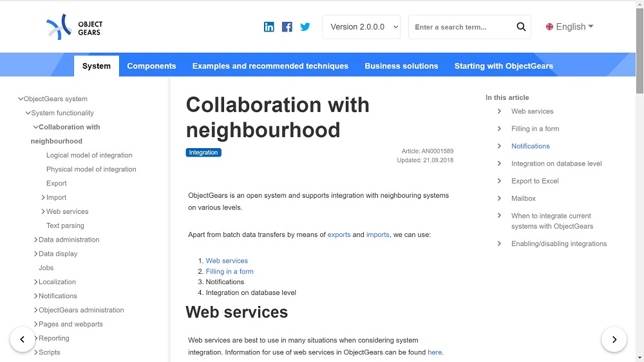The height and width of the screenshot is (362, 644).
Task: Expand the ObjectGears administration node
Action: (x=35, y=310)
